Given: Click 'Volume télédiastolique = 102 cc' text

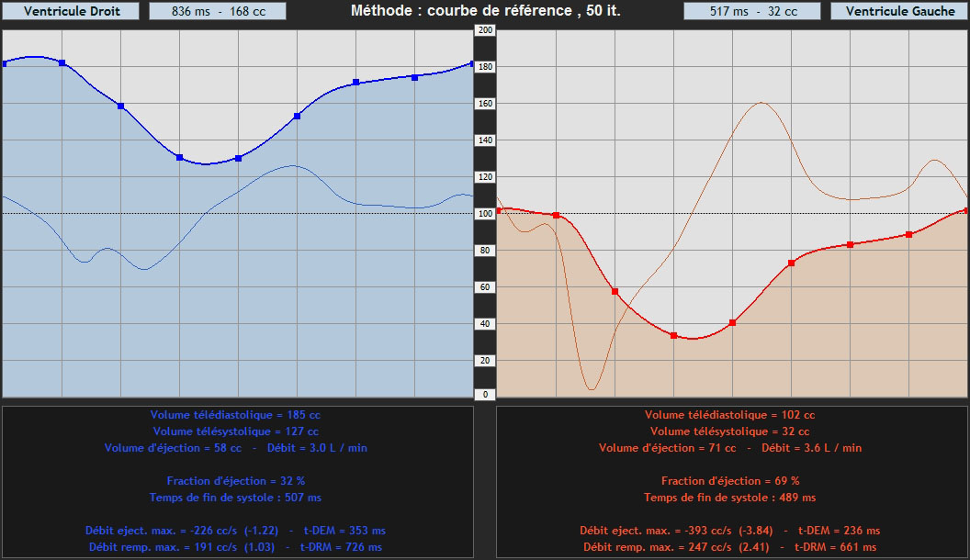Looking at the screenshot, I should pos(730,415).
